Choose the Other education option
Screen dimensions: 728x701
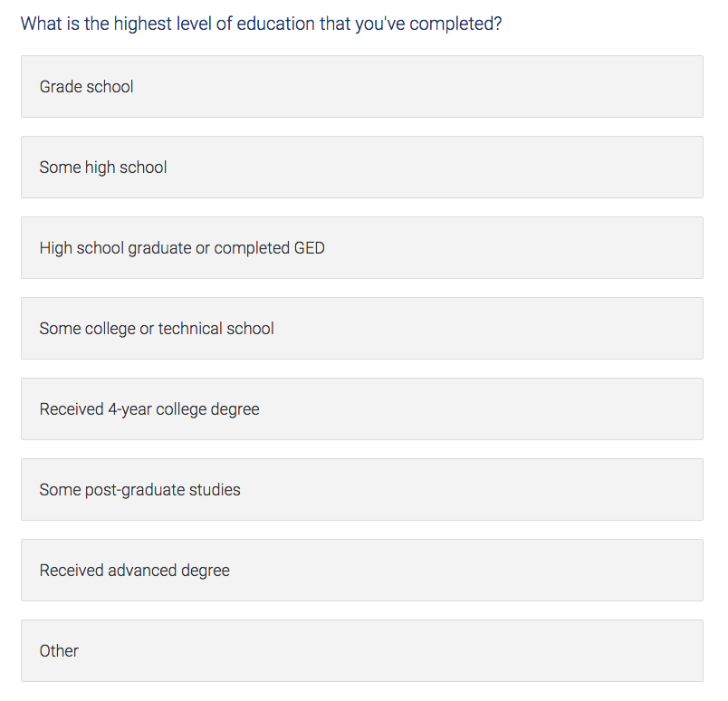click(x=362, y=651)
